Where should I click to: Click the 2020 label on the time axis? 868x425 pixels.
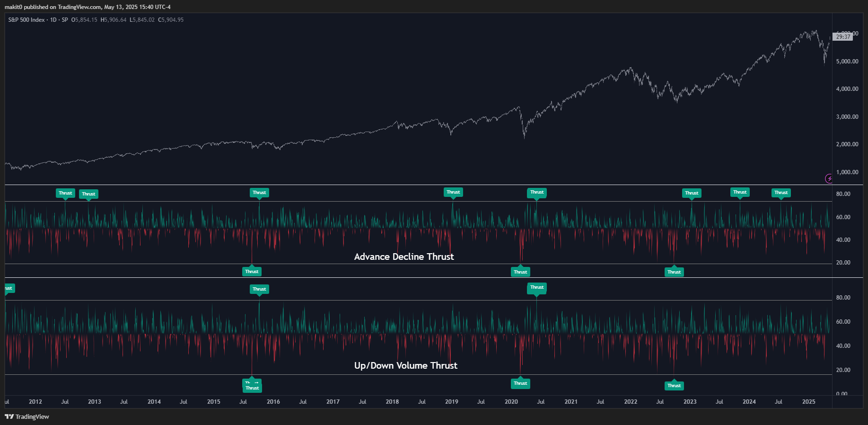click(x=511, y=402)
